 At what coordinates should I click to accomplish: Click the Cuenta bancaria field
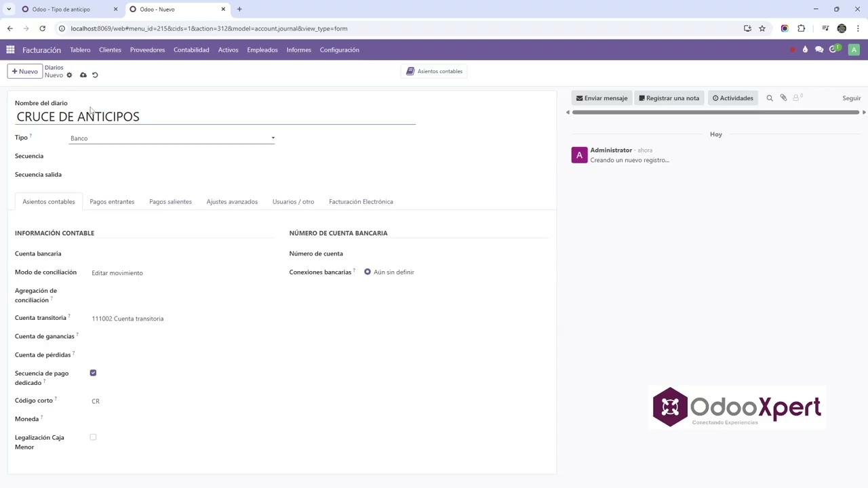pyautogui.click(x=183, y=253)
